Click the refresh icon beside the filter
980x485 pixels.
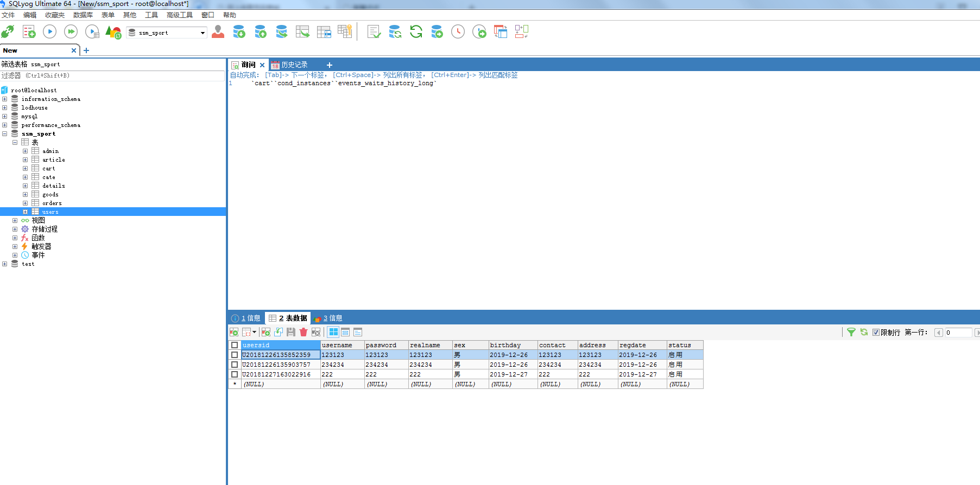click(x=864, y=332)
